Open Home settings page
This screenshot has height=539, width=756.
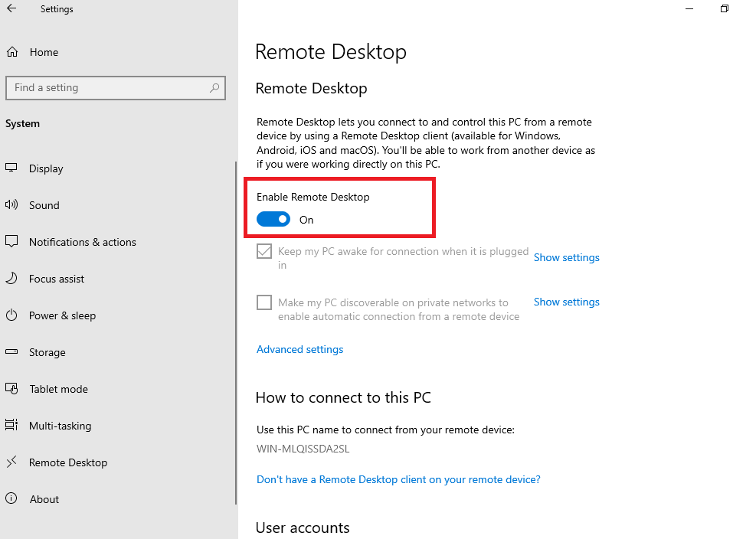[44, 52]
